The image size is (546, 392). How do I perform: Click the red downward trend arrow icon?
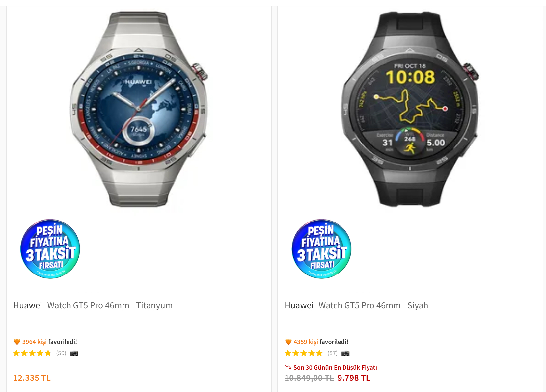tap(288, 367)
